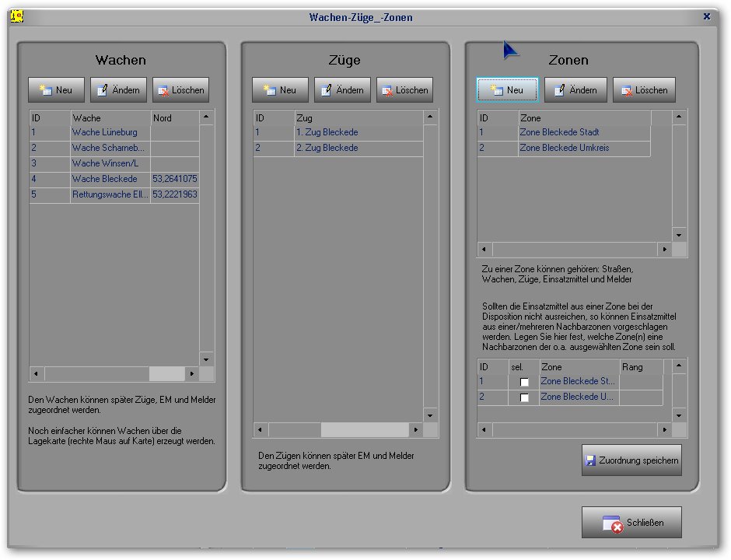The image size is (731, 560).
Task: Click Wachen list scroll up arrow
Action: [x=207, y=117]
